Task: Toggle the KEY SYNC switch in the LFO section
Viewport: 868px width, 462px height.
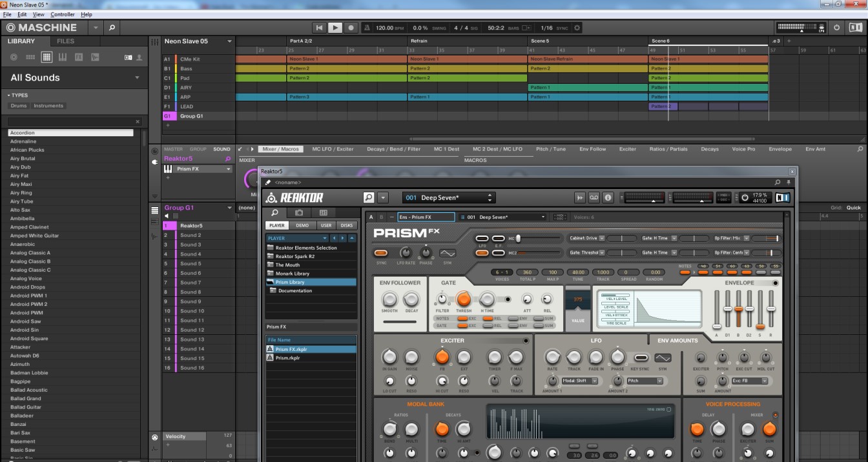Action: (x=641, y=357)
